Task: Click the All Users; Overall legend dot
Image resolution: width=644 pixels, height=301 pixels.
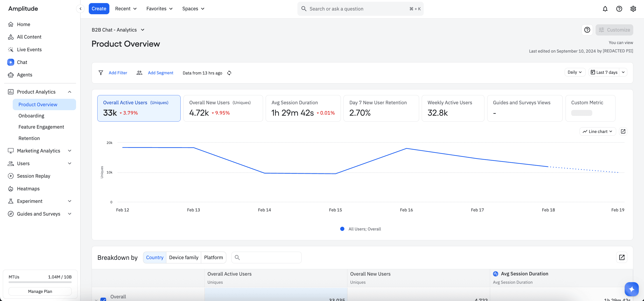Action: pos(342,229)
